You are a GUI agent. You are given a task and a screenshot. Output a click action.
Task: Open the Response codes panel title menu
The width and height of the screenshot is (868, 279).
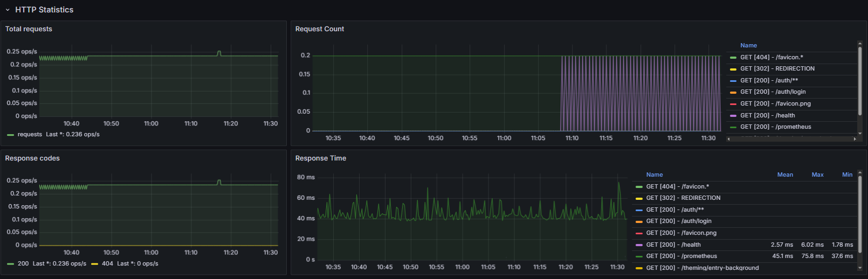coord(32,158)
